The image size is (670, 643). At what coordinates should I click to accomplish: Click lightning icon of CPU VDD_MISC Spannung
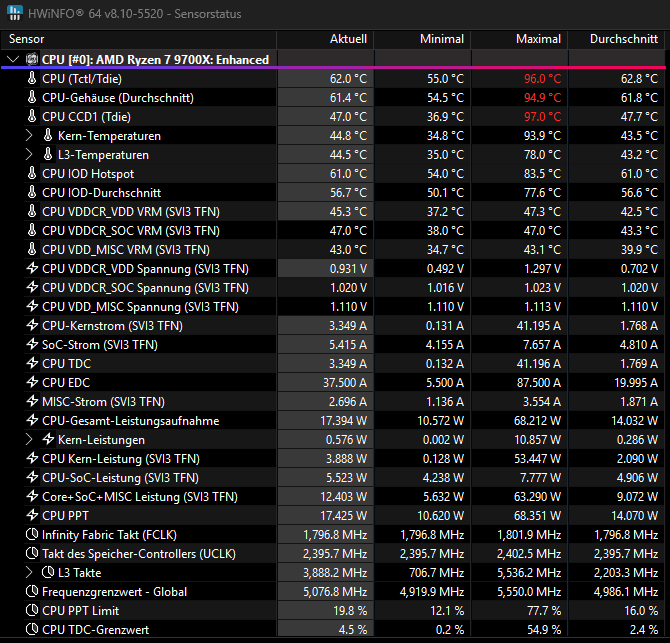click(x=32, y=306)
